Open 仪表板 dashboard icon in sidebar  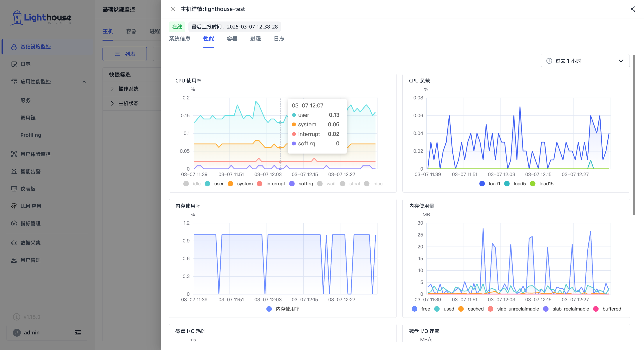14,189
